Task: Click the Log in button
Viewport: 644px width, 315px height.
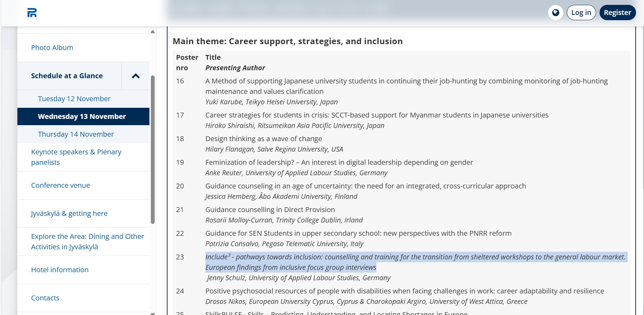Action: (x=581, y=13)
